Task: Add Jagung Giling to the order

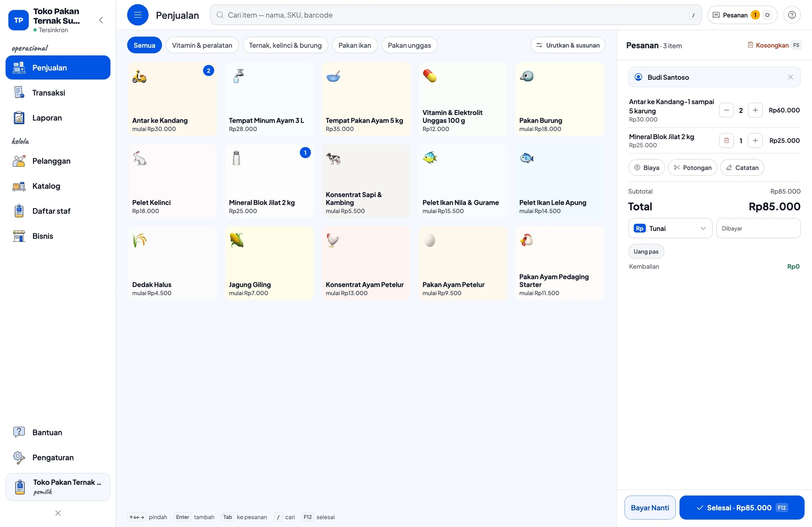Action: coord(269,263)
